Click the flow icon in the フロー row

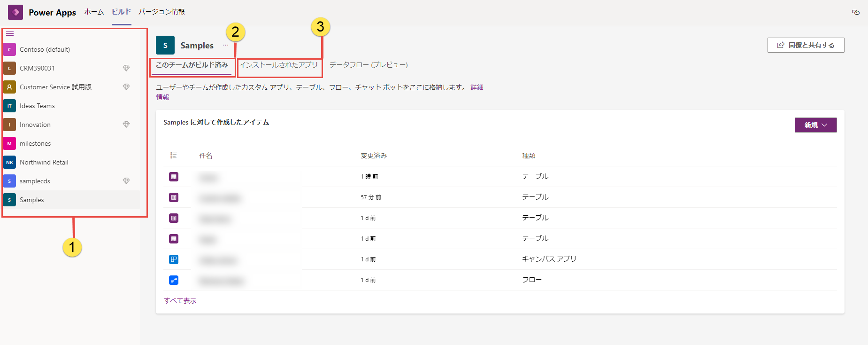174,280
